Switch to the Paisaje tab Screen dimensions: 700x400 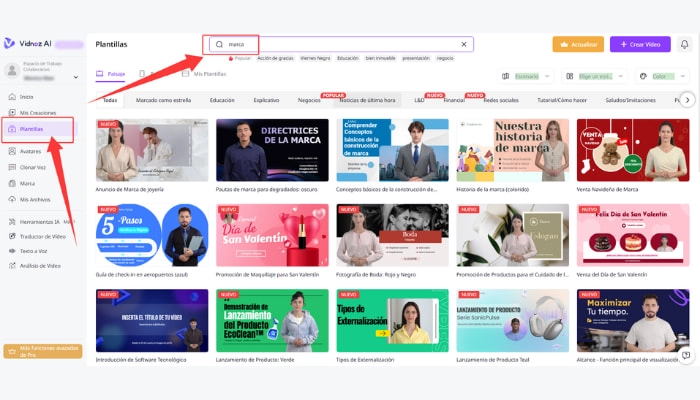tap(111, 74)
